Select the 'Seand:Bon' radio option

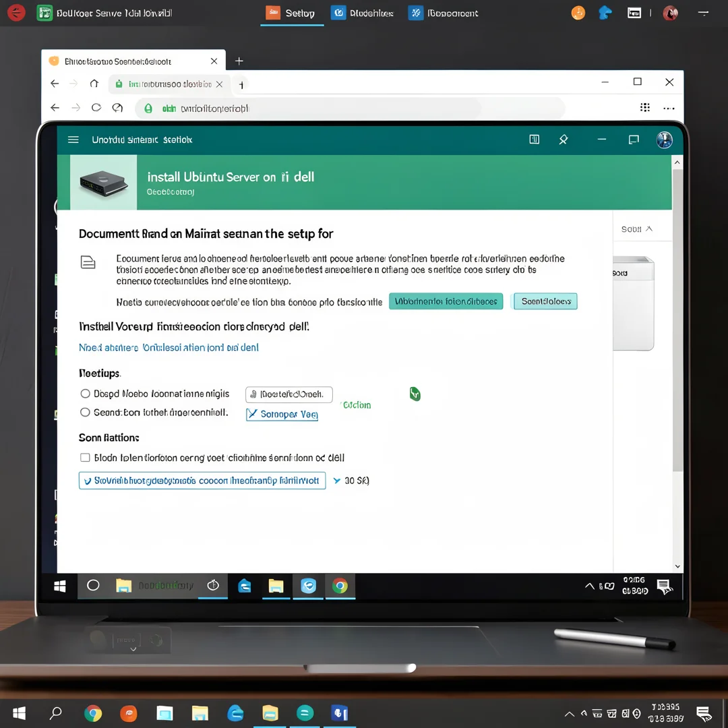[x=85, y=413]
